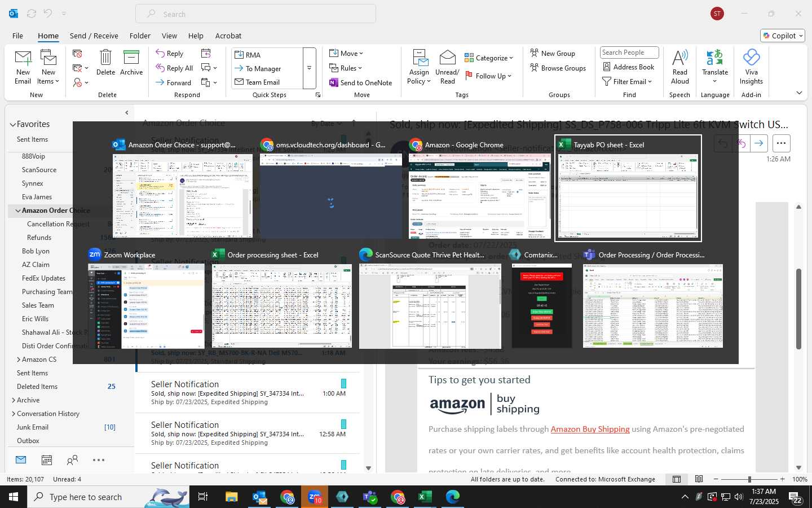Open the Follow Up dropdown

click(488, 76)
